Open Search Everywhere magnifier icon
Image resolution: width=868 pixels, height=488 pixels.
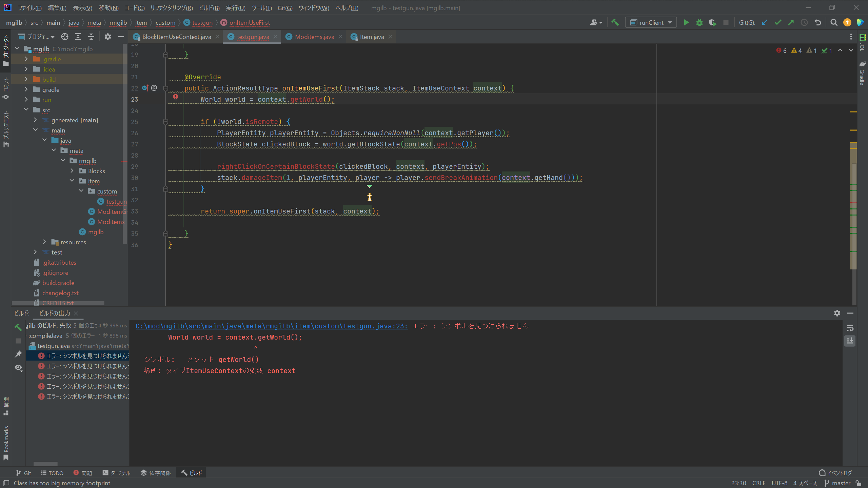click(x=834, y=23)
